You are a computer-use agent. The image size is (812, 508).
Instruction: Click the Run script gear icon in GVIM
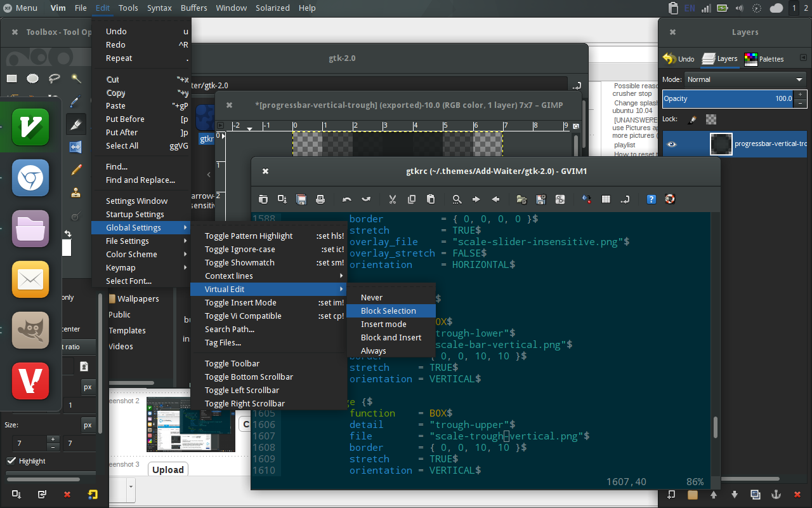[560, 199]
